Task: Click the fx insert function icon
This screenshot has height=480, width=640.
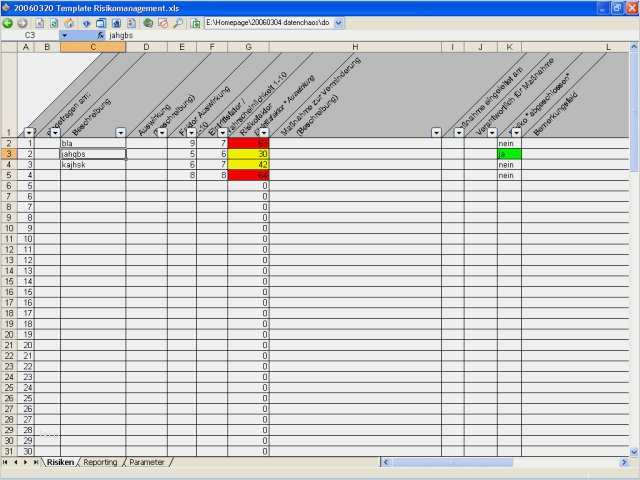Action: (100, 35)
